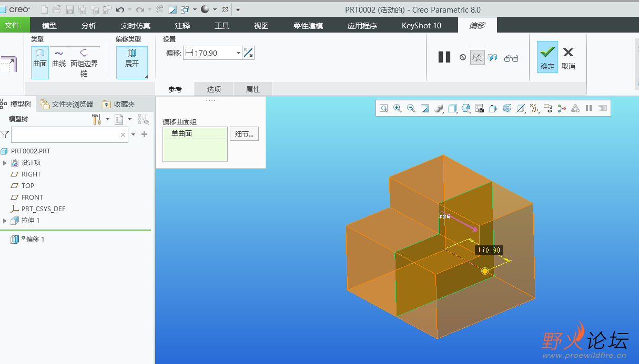The image size is (639, 364).
Task: Toggle the glasses verify mode icon
Action: coord(511,58)
